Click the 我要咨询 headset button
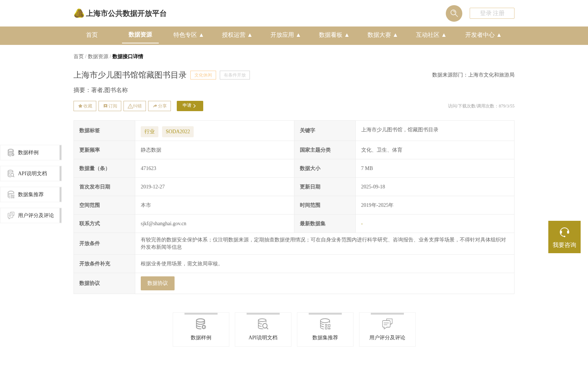 coord(564,237)
